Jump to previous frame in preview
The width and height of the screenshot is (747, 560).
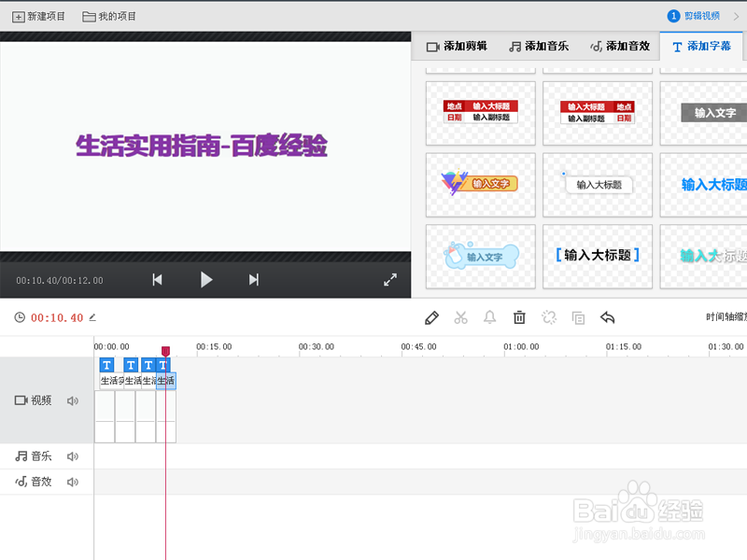point(157,279)
